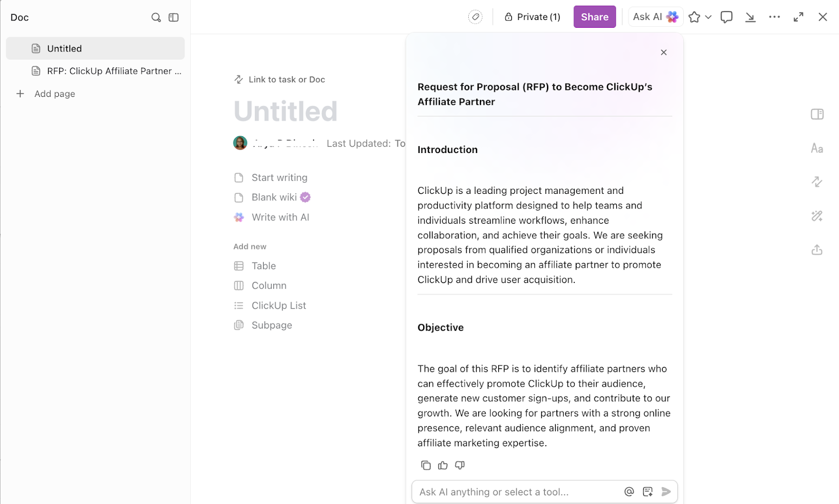This screenshot has width=839, height=504.
Task: Give thumbs down on AI answer
Action: click(x=460, y=465)
